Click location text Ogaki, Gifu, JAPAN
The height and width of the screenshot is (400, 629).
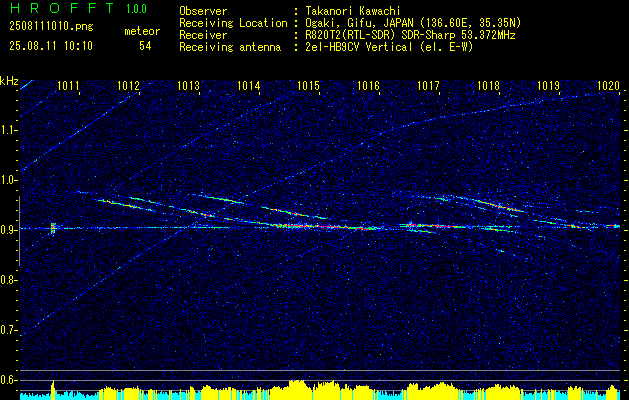[359, 23]
